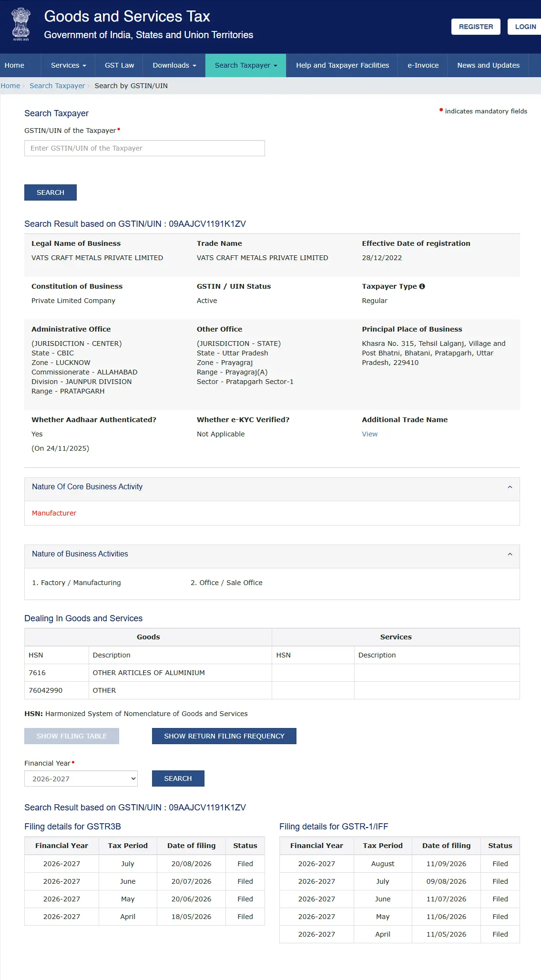Click OTHER ARTICLES OF ALUMINIUM description
This screenshot has width=541, height=980.
tap(149, 673)
